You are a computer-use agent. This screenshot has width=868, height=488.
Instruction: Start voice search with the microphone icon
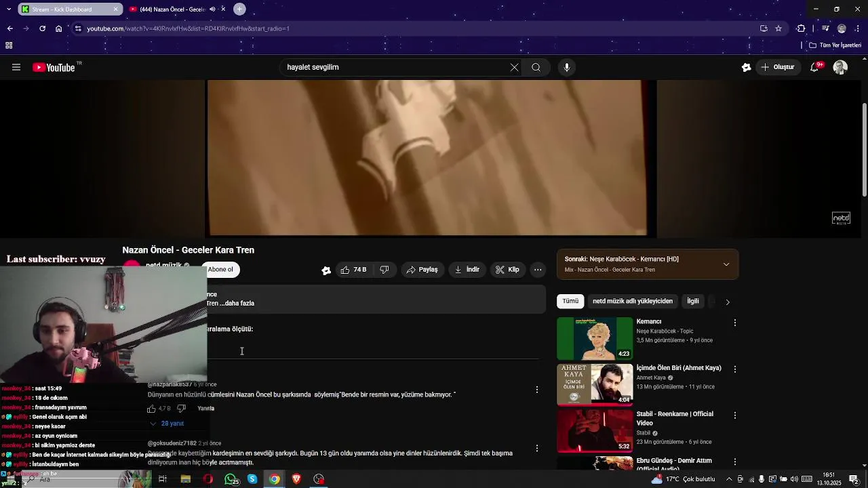567,67
